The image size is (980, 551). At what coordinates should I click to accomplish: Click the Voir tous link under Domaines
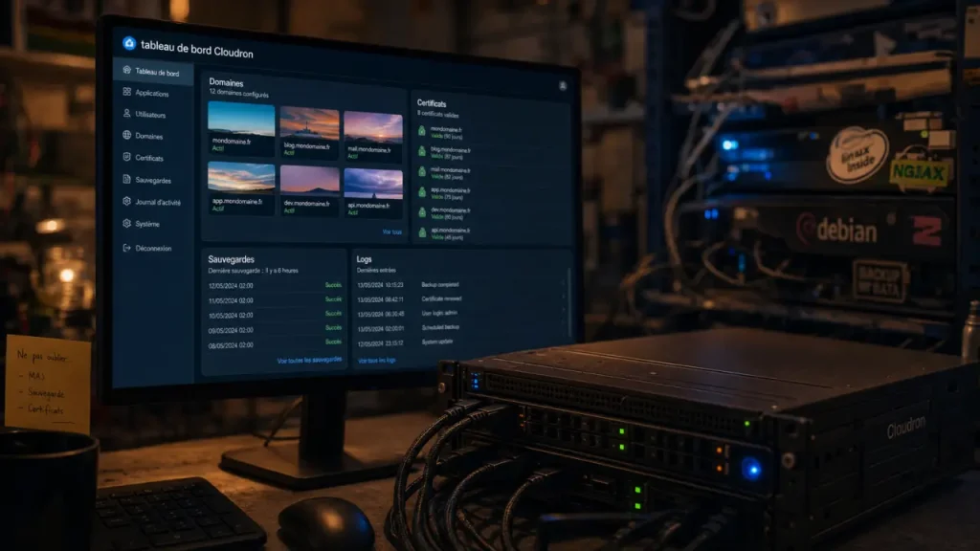point(391,231)
